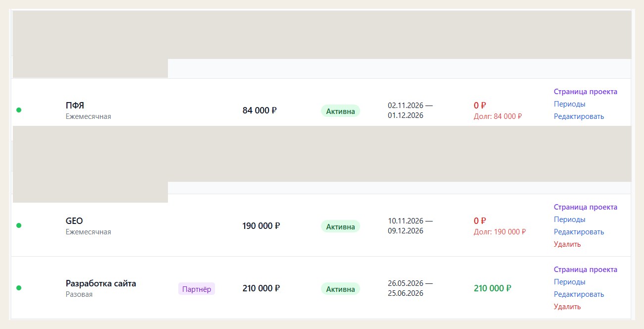Remove Разработка сайта using Удалить
Viewport: 644px width, 329px height.
(x=567, y=307)
